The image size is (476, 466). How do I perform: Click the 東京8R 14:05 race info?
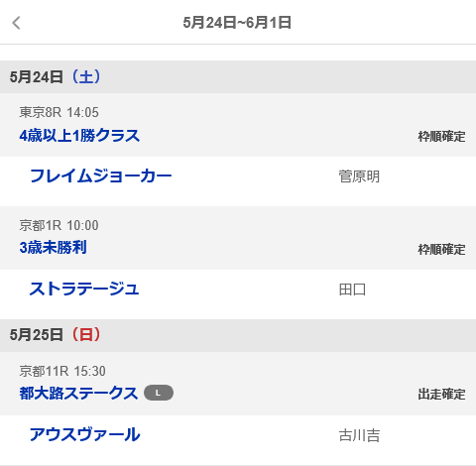pos(59,112)
